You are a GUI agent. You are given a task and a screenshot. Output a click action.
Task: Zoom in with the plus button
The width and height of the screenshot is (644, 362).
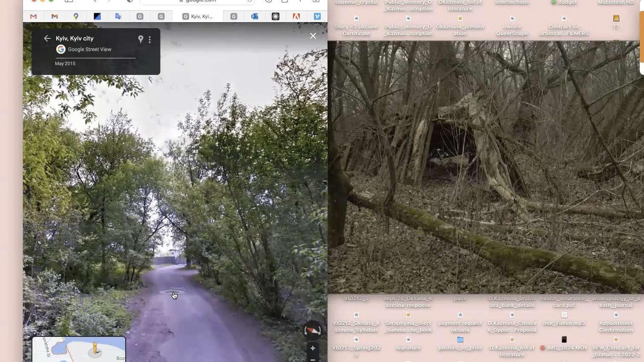313,348
